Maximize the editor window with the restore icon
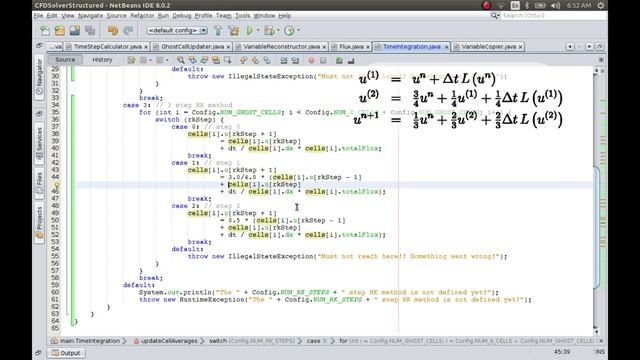Screen dimensions: 640x360 (600, 47)
